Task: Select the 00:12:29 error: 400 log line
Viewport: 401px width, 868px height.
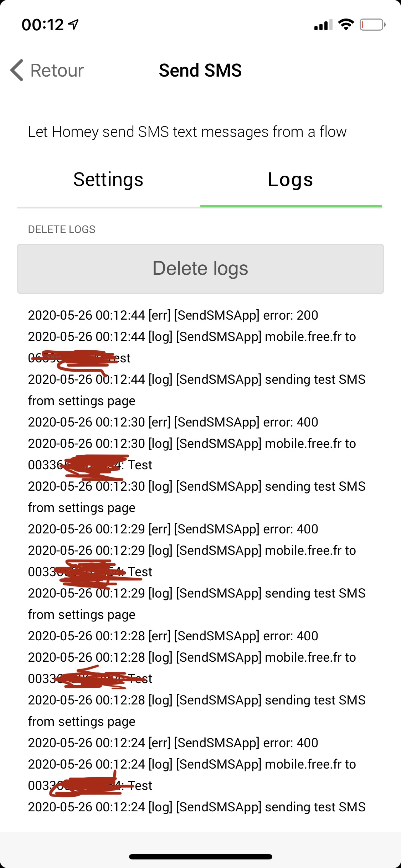Action: (x=173, y=529)
